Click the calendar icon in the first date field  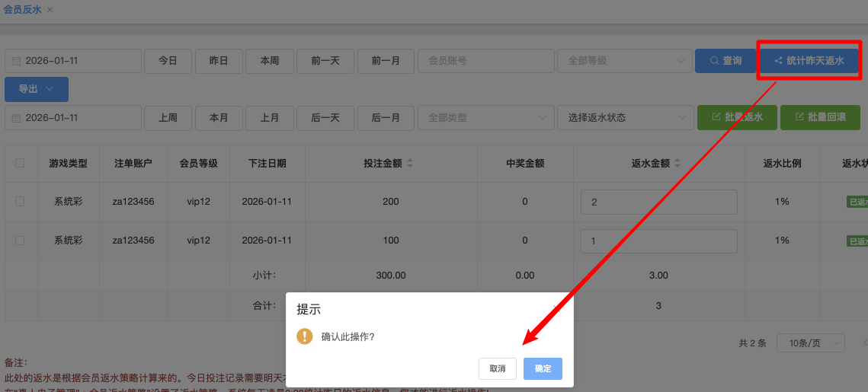(15, 61)
